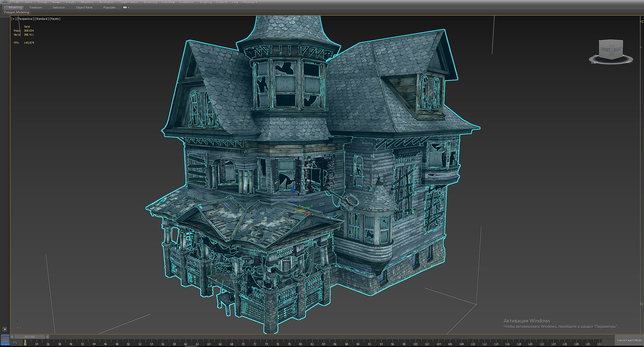Expand the ribbon options dropdown arrow
This screenshot has width=644, height=347.
click(x=128, y=7)
